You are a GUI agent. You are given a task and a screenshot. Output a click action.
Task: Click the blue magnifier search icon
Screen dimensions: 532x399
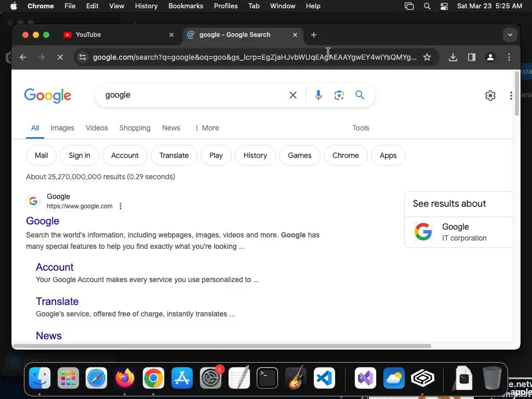click(360, 95)
